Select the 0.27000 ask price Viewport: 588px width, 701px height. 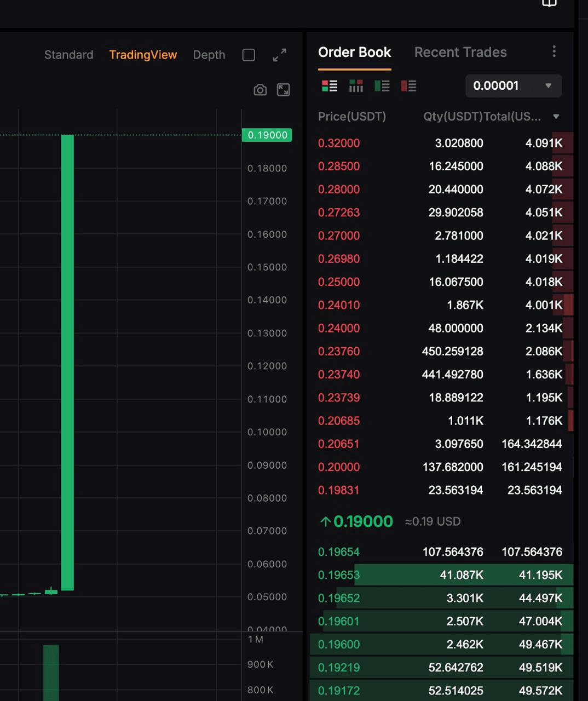pyautogui.click(x=339, y=235)
